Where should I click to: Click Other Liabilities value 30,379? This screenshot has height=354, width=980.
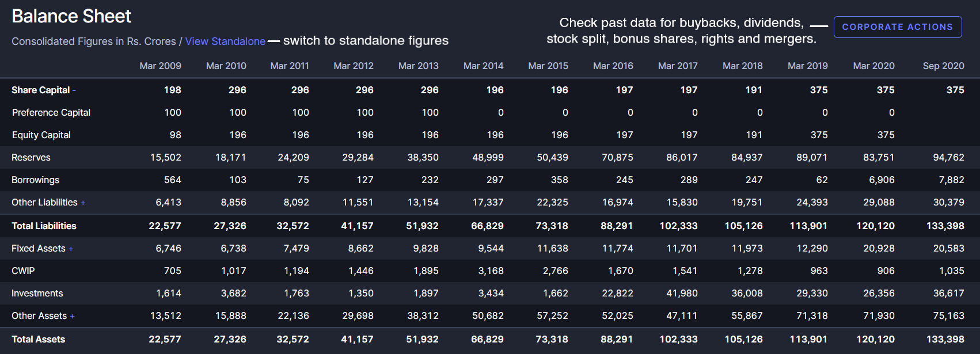coord(948,202)
